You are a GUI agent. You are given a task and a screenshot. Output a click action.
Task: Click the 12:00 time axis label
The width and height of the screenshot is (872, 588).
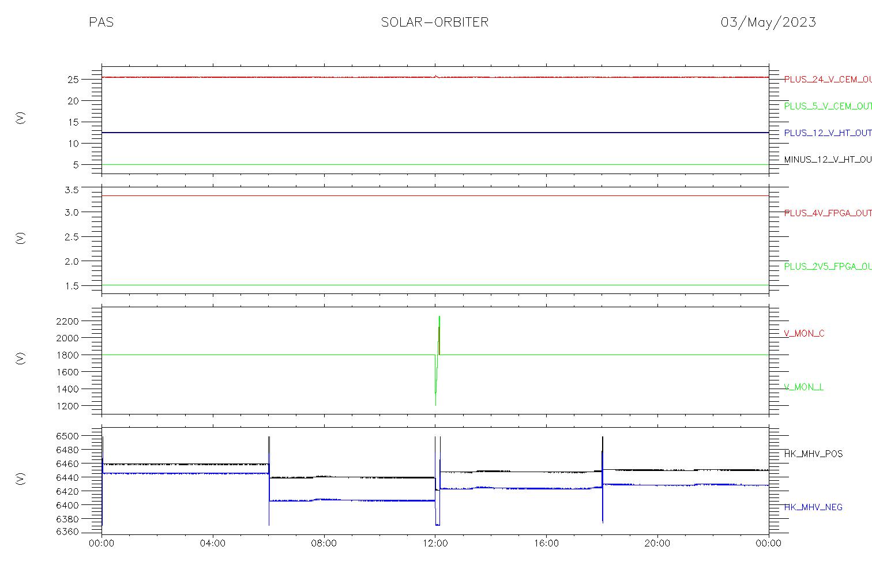[x=435, y=543]
